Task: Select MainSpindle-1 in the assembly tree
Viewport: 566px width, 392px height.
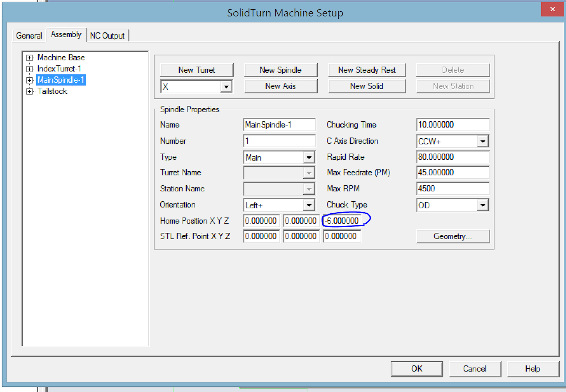Action: (61, 80)
